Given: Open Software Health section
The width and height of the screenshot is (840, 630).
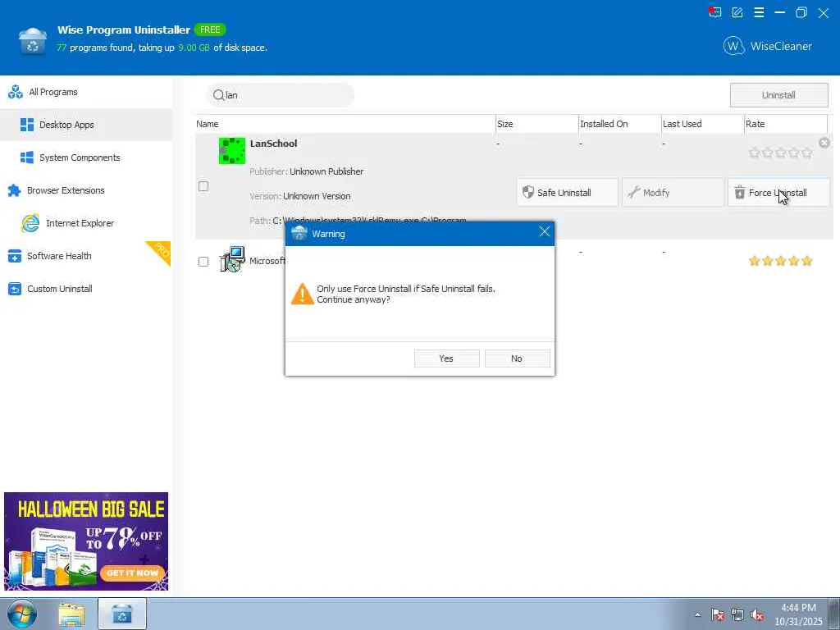Looking at the screenshot, I should (85, 256).
